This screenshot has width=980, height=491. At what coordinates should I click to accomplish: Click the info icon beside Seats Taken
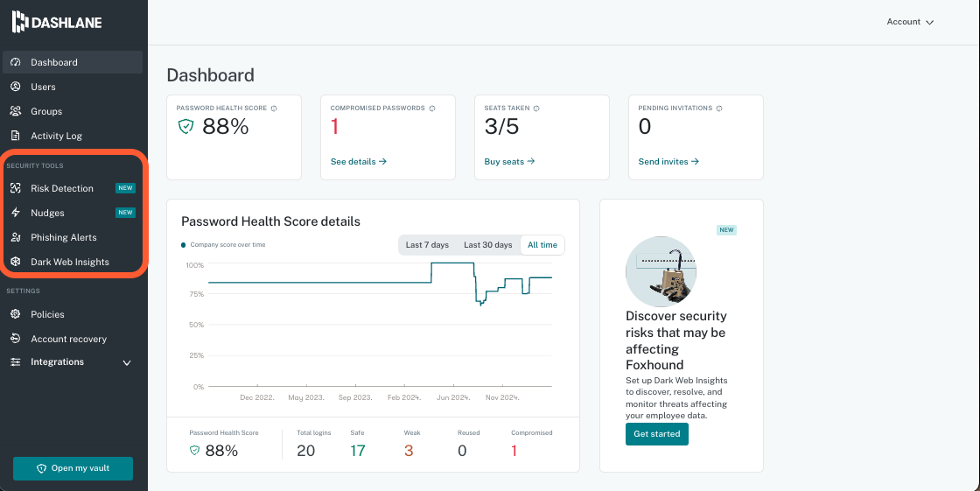click(x=536, y=109)
